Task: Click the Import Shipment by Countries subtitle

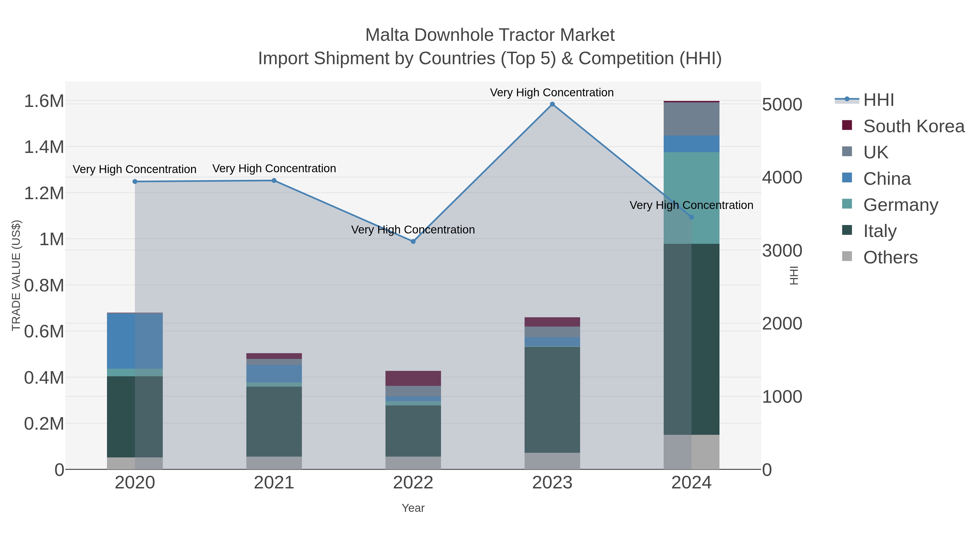Action: click(x=490, y=59)
